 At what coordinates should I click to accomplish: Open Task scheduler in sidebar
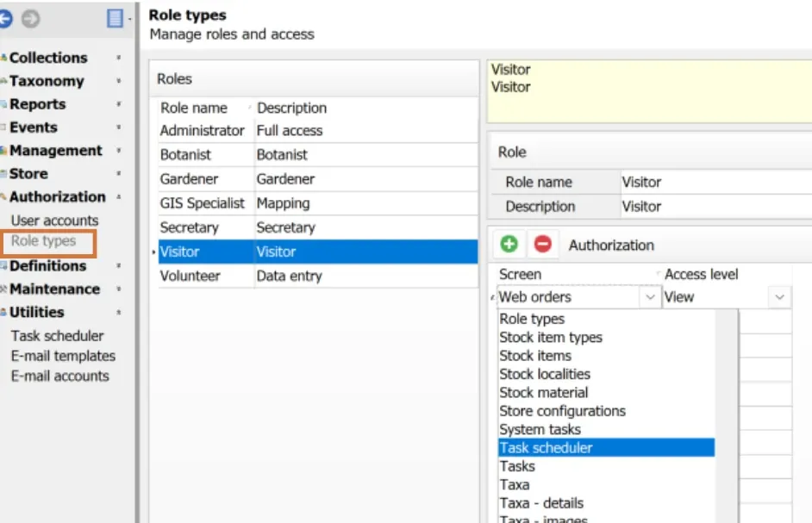click(58, 336)
